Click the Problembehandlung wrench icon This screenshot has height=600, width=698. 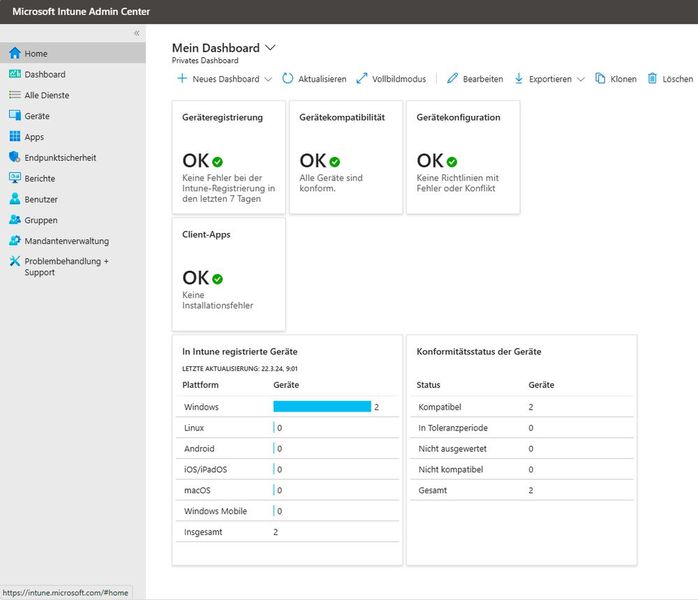15,261
